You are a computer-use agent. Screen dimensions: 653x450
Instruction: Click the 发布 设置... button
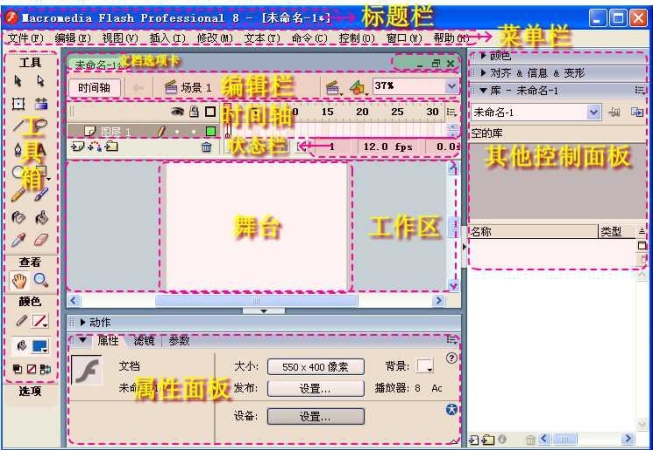[x=316, y=388]
